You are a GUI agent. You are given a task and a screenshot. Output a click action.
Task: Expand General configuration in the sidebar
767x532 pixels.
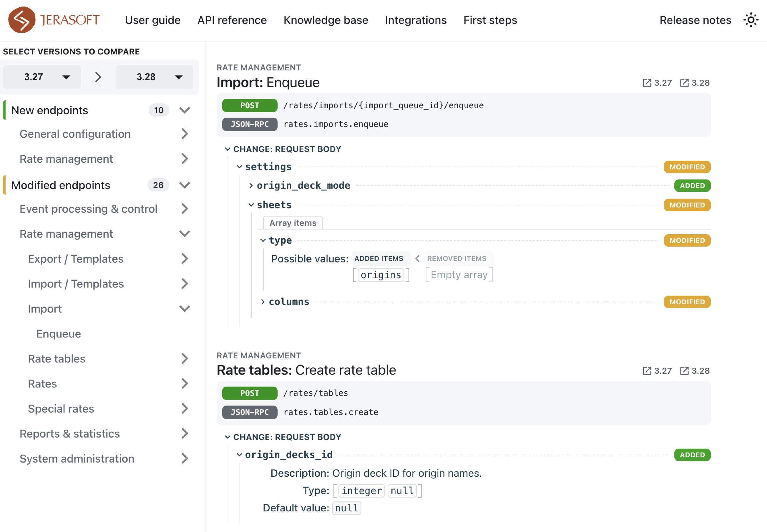pyautogui.click(x=185, y=134)
